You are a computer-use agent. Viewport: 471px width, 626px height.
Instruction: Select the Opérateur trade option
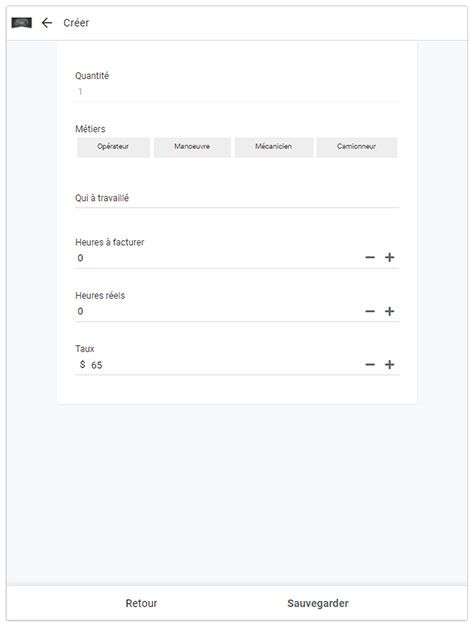point(113,147)
